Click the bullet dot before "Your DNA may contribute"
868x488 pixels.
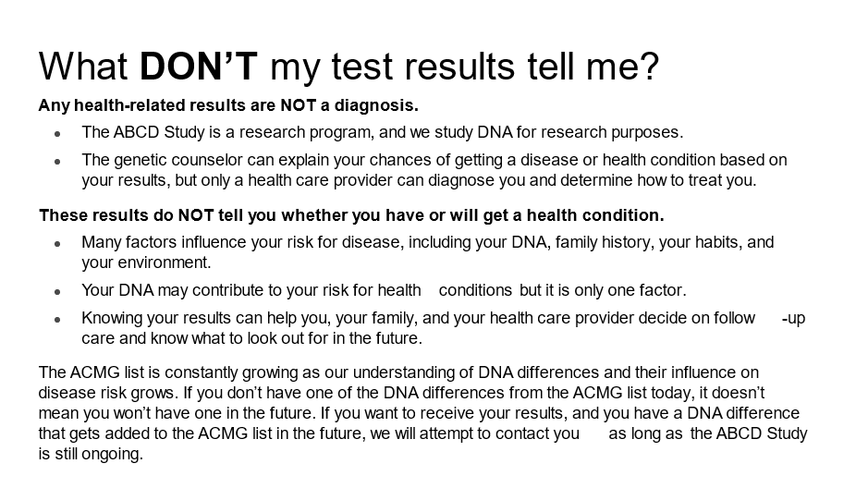click(x=58, y=291)
